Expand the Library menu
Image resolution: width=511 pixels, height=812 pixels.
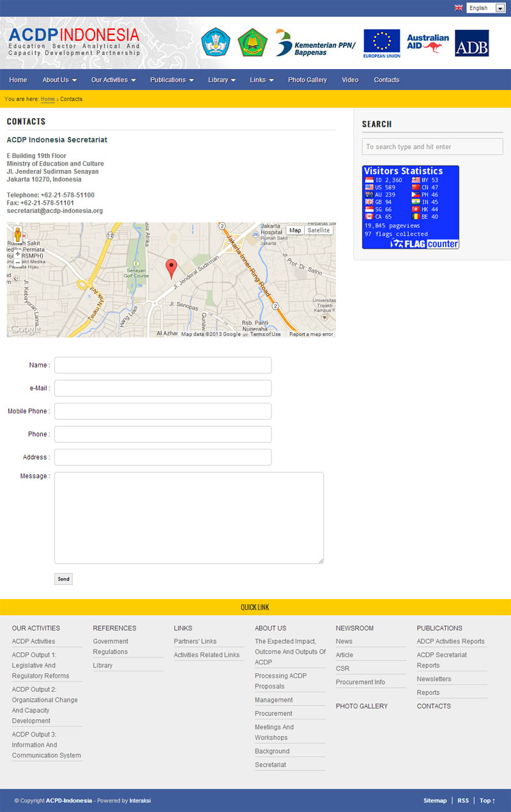(x=222, y=80)
